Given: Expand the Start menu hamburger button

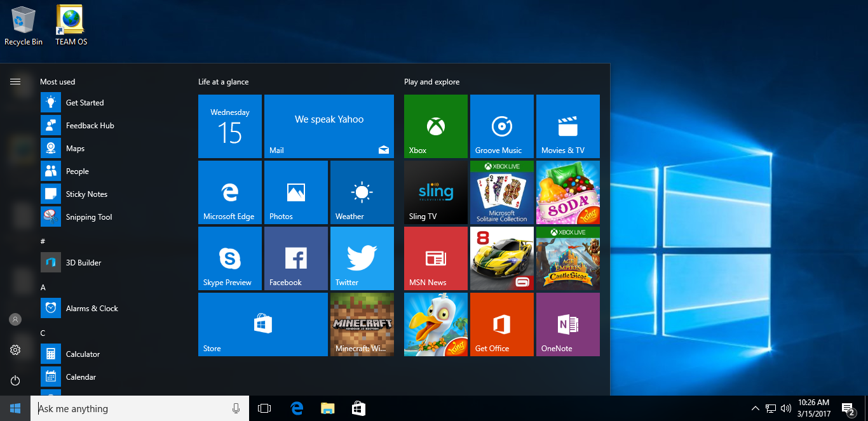Looking at the screenshot, I should coord(15,81).
